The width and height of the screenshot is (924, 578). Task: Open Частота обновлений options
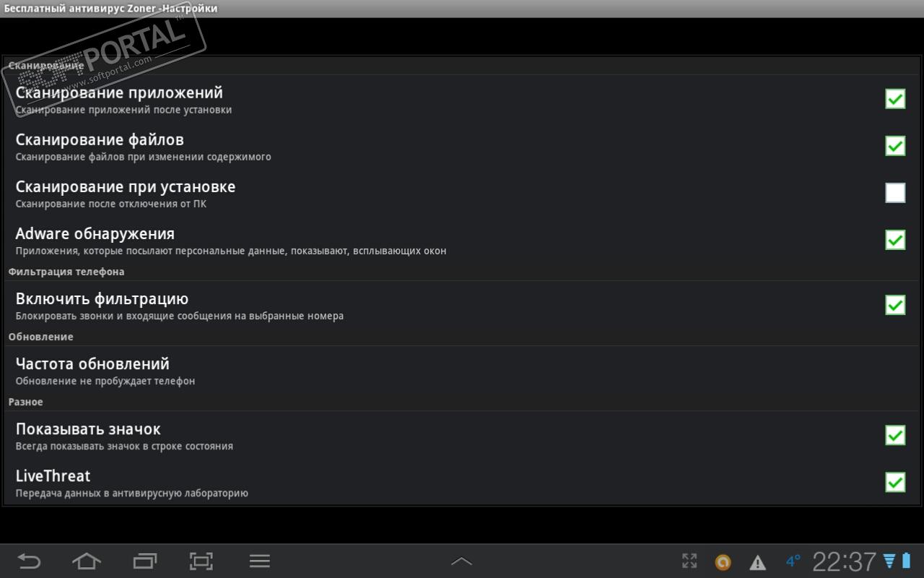click(462, 371)
